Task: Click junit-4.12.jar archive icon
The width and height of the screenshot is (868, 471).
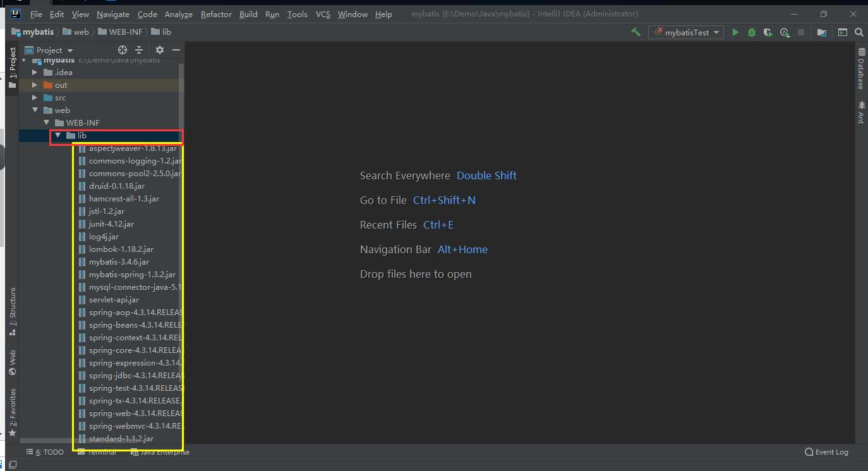Action: pos(82,224)
